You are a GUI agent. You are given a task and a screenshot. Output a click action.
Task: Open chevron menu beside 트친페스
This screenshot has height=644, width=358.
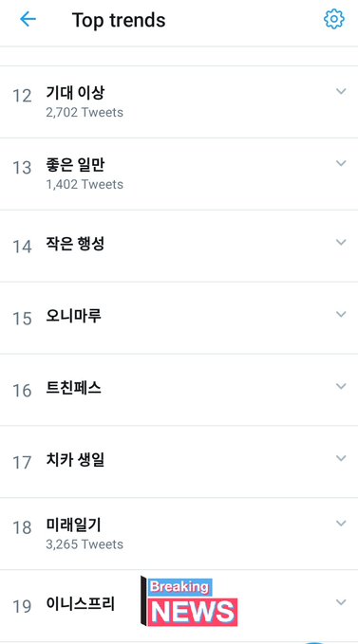tap(341, 386)
